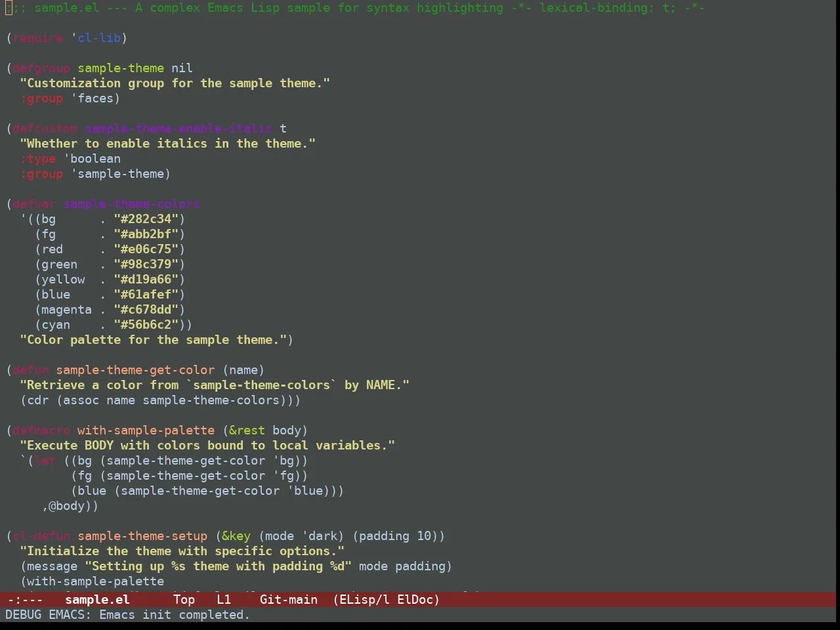Click the (magenta key in the color alist
840x630 pixels.
tap(63, 310)
